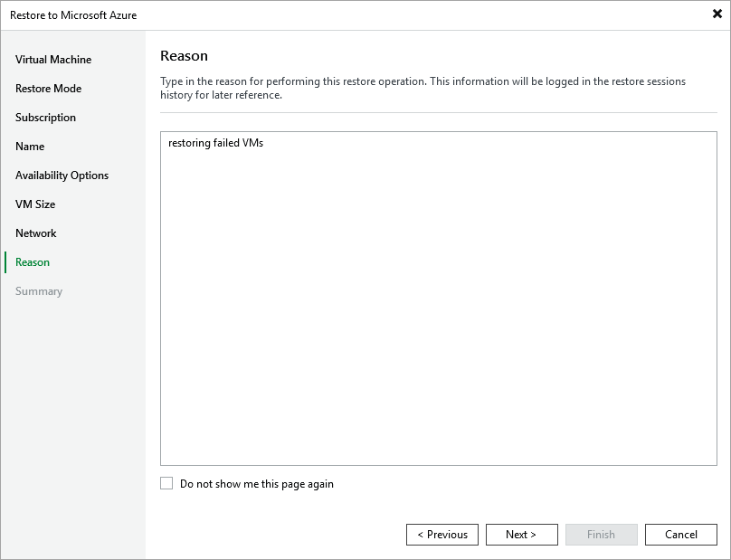This screenshot has width=731, height=560.
Task: Go to the Subscription step
Action: click(45, 117)
